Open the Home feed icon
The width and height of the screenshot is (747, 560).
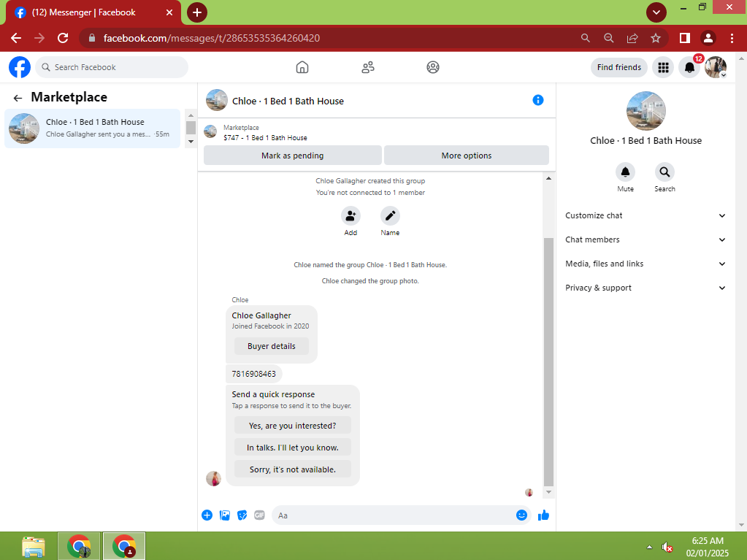(x=302, y=67)
